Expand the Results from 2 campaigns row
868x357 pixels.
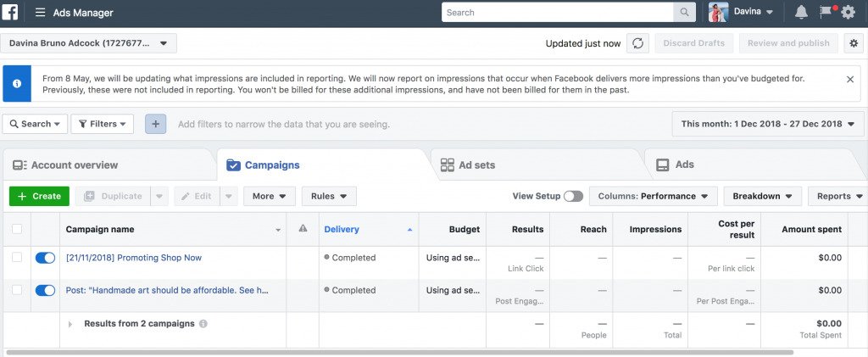[70, 324]
